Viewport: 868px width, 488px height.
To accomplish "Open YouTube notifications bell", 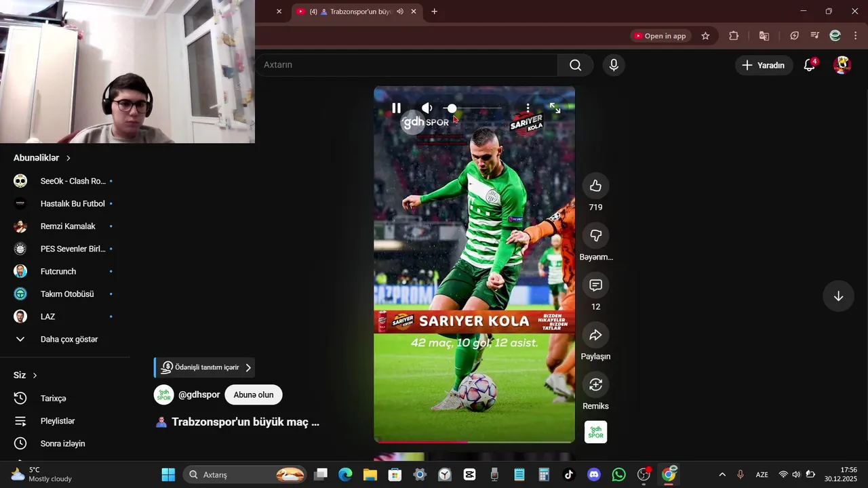I will coord(810,65).
